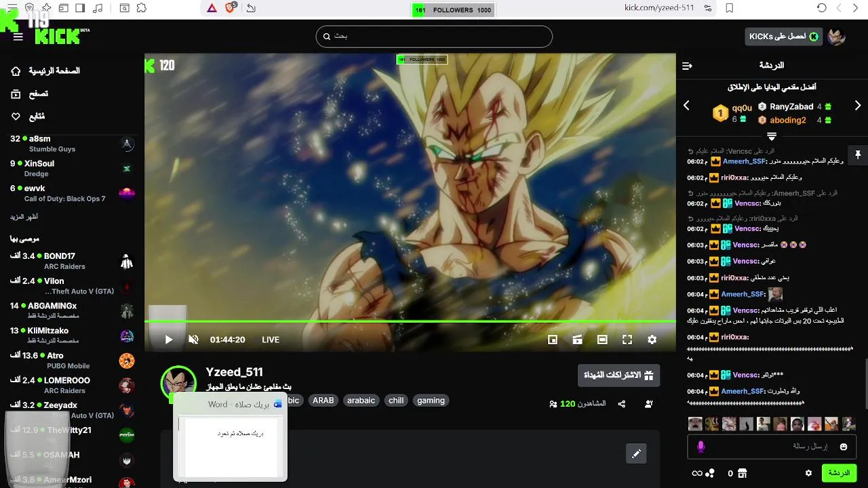Show next top gifters page
The height and width of the screenshot is (488, 868).
858,106
